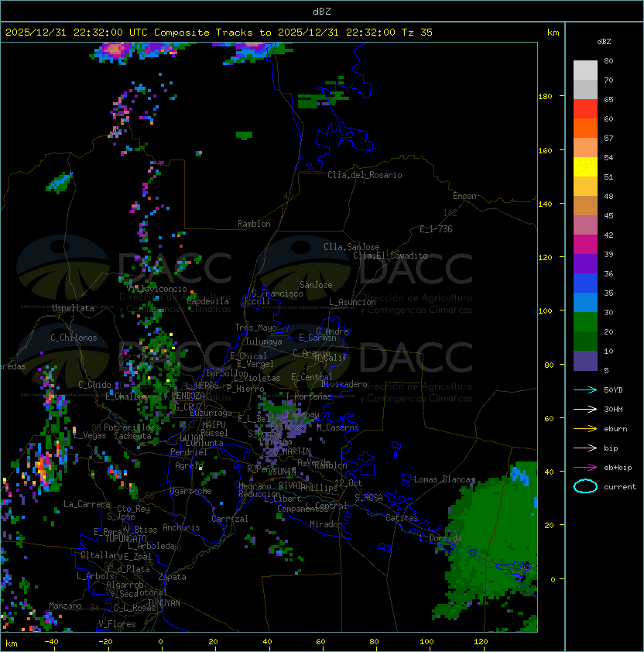Click the JUNIN label

click(284, 471)
